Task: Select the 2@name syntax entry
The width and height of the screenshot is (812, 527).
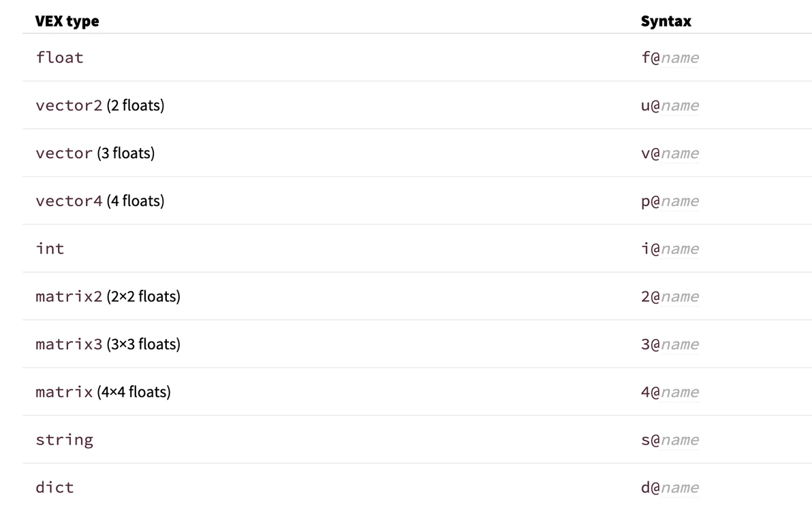Action: (670, 297)
